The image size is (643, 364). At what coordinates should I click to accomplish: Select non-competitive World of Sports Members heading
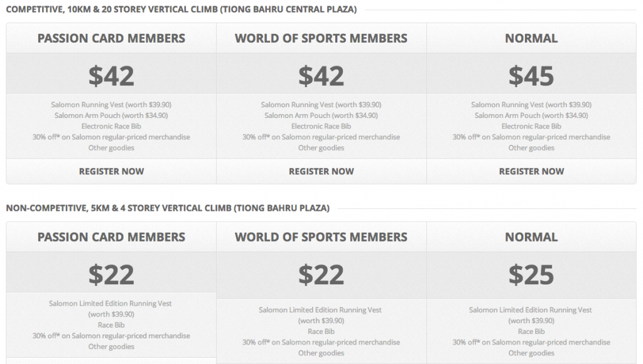(321, 237)
